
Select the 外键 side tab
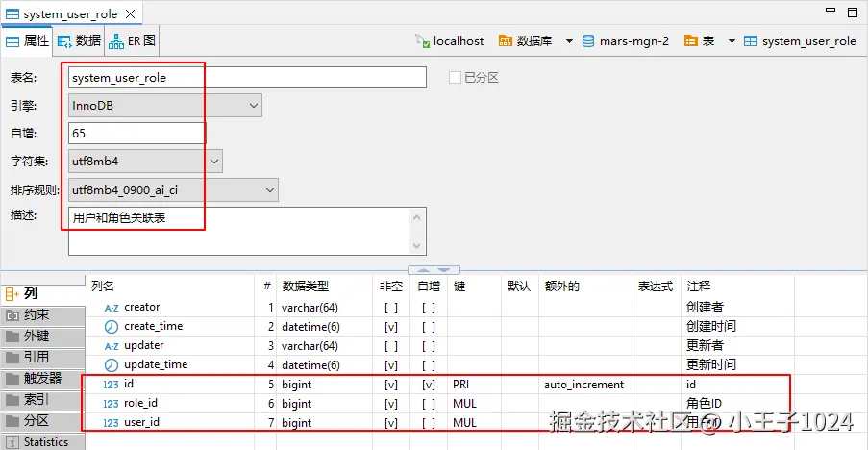(42, 336)
